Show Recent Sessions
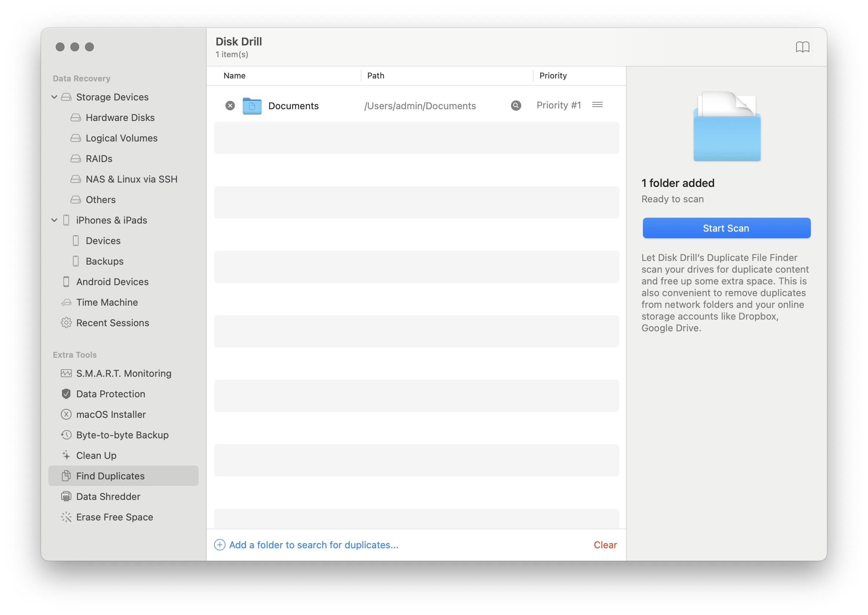Viewport: 868px width, 615px height. pos(113,323)
